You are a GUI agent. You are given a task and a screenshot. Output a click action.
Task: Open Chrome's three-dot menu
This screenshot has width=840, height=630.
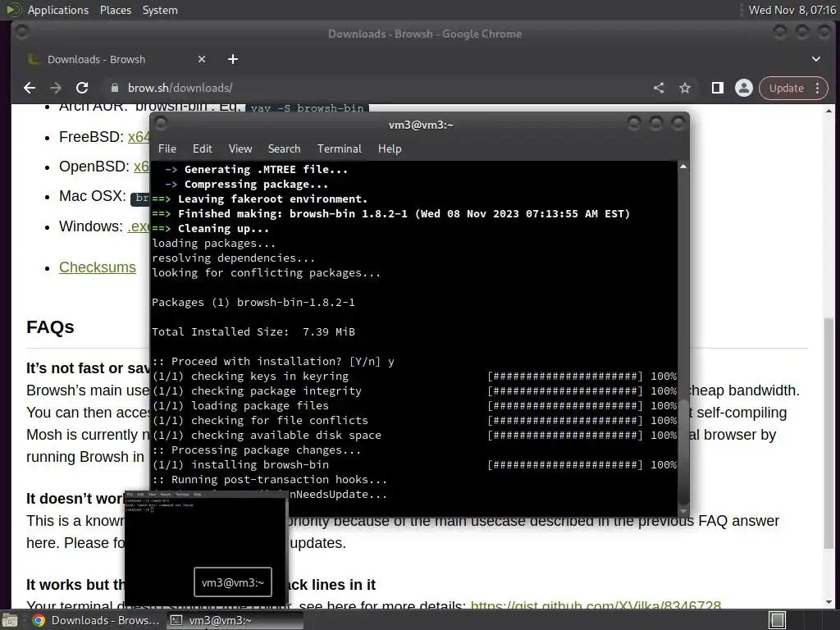point(818,88)
